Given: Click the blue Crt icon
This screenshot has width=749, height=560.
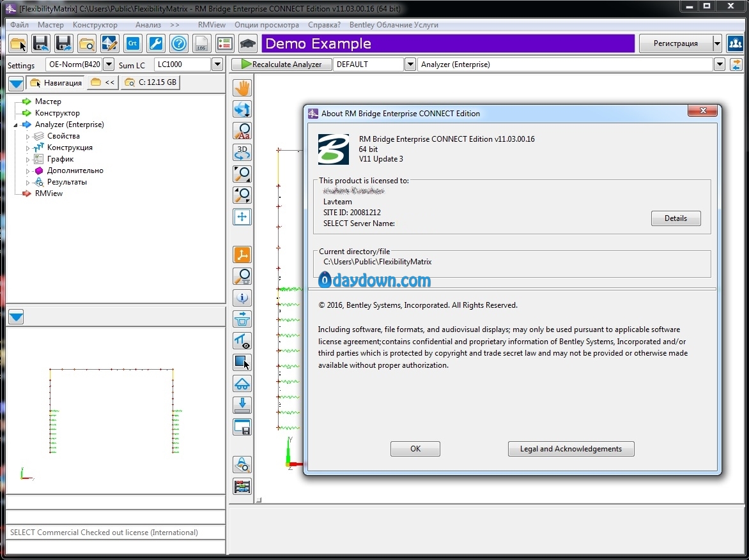Looking at the screenshot, I should (133, 43).
